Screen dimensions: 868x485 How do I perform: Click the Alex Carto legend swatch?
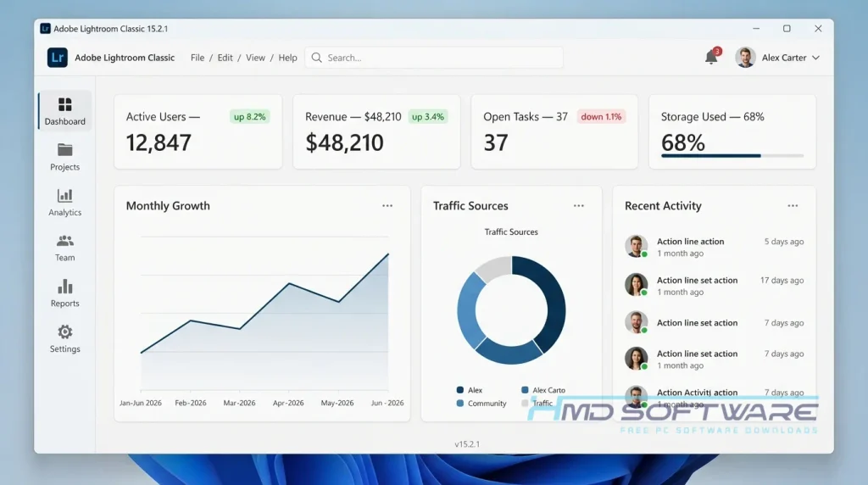click(x=525, y=390)
